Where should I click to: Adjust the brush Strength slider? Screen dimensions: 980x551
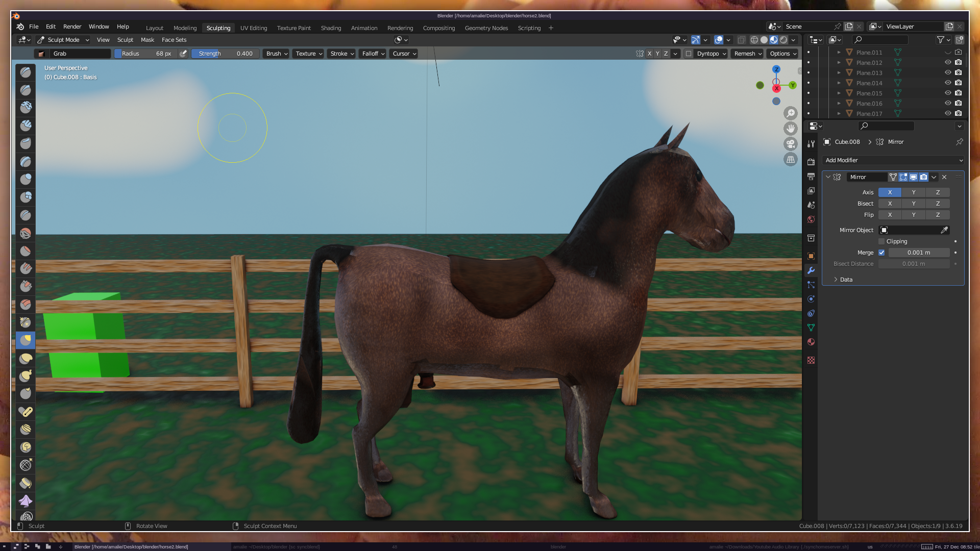225,54
